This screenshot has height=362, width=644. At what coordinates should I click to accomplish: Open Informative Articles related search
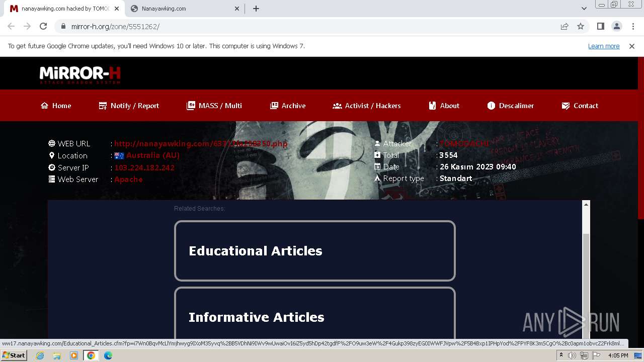click(314, 314)
